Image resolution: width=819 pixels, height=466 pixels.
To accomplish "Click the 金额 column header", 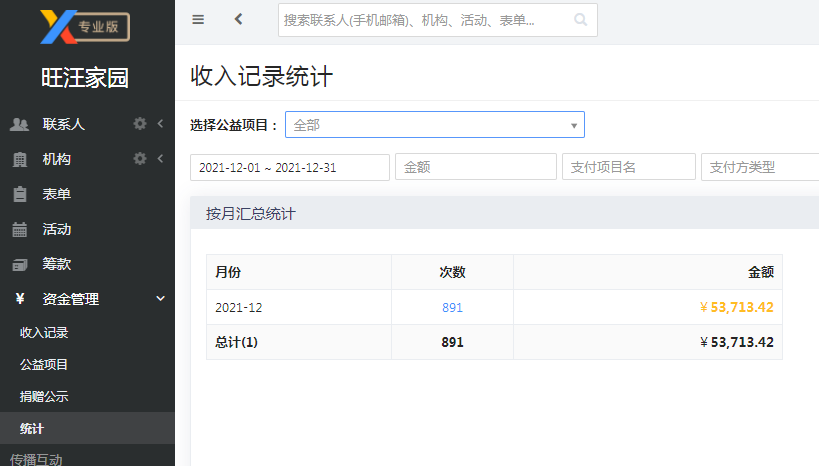I will tap(761, 272).
